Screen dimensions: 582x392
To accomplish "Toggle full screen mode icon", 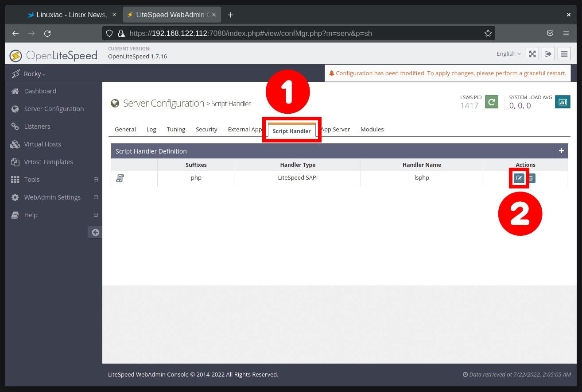I will pyautogui.click(x=532, y=54).
